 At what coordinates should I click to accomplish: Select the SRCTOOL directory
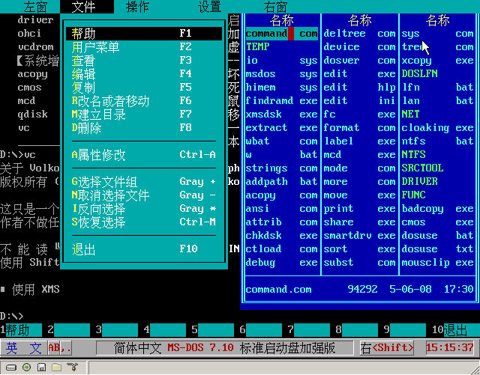click(x=438, y=168)
